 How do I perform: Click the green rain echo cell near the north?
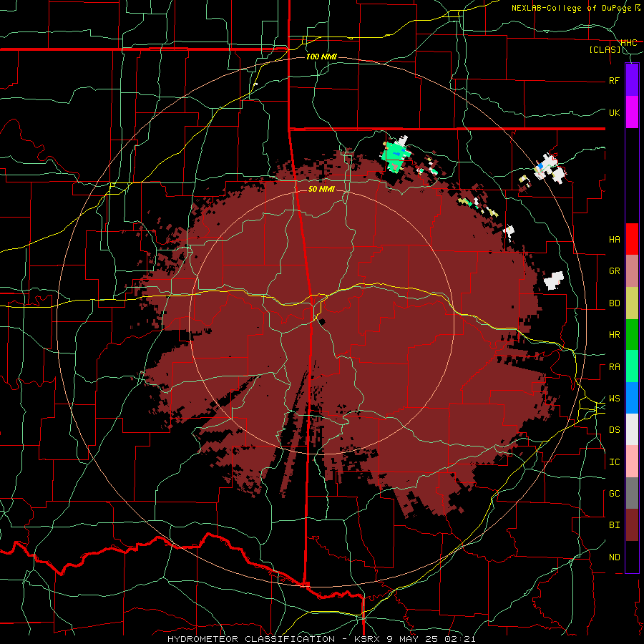click(x=395, y=156)
